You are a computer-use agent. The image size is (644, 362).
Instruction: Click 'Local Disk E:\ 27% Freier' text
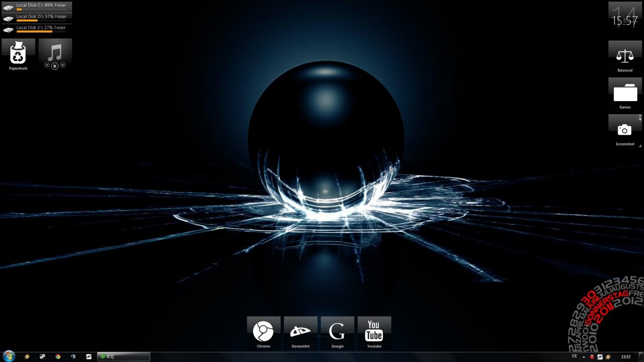41,28
